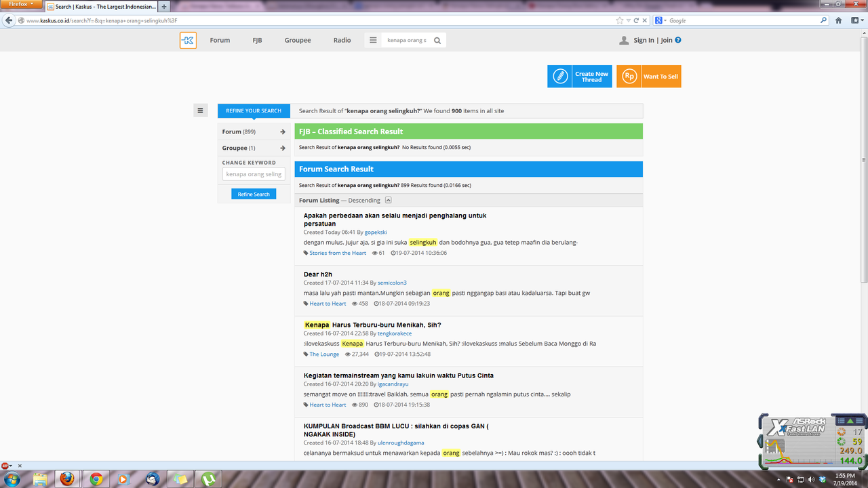This screenshot has height=488, width=868.
Task: Open the Firefox application menu button
Action: click(22, 4)
